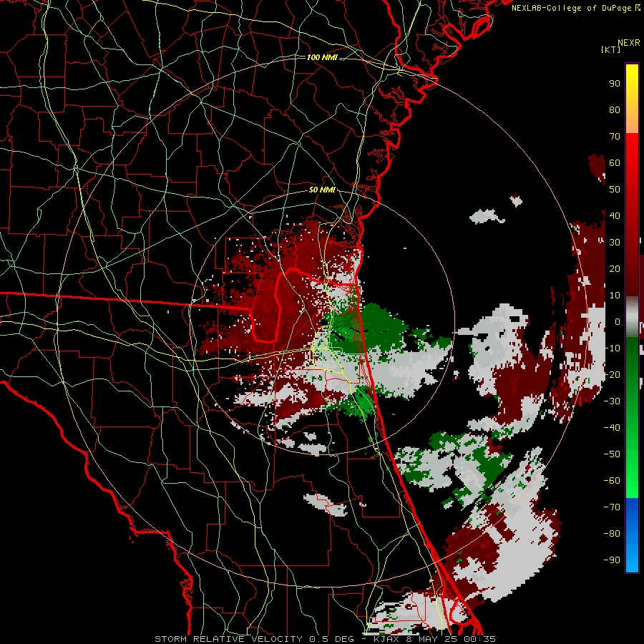Click the Storm Relative Velocity KJAX caption
This screenshot has height=644, width=644.
[x=325, y=639]
